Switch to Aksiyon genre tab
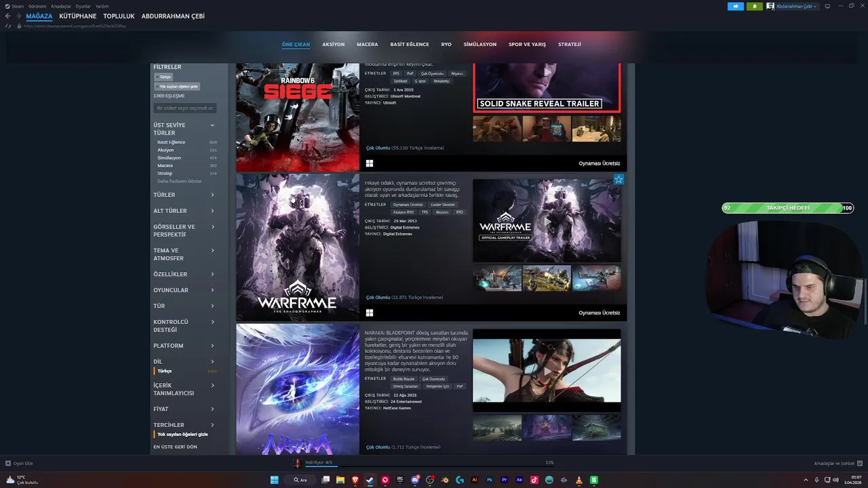 click(333, 45)
